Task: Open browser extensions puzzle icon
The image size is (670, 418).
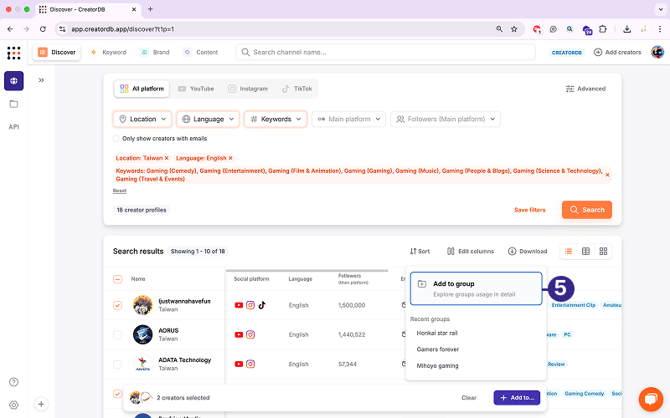Action: click(x=602, y=29)
